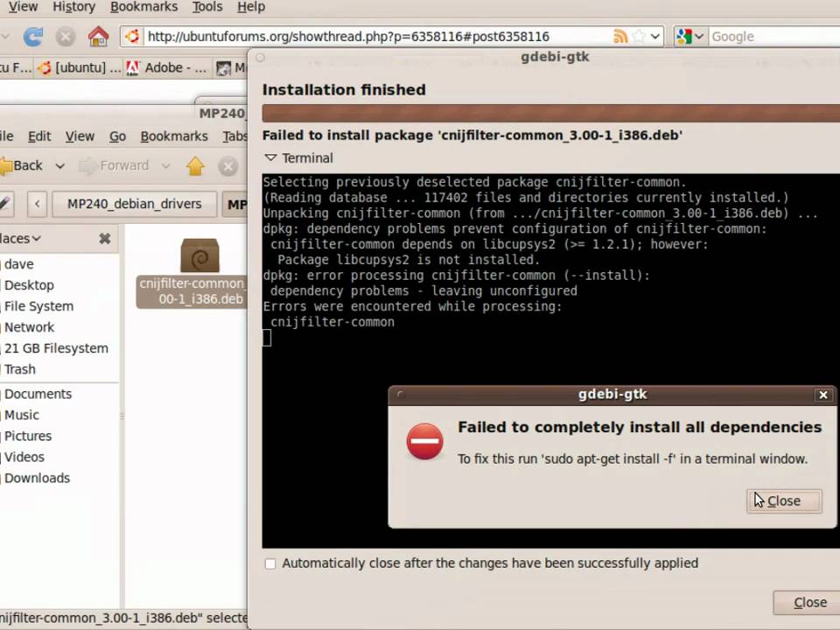
Task: Click Close button of Installation finished window
Action: 808,603
